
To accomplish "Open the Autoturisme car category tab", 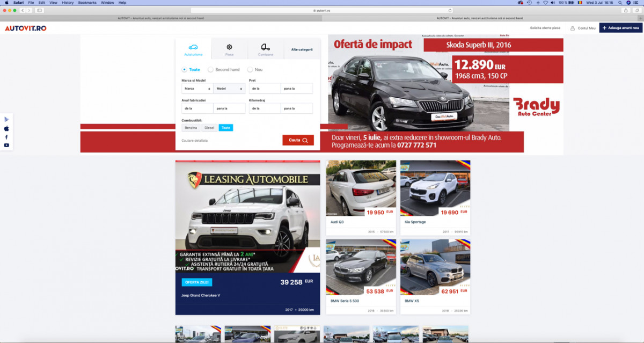I will click(x=193, y=49).
